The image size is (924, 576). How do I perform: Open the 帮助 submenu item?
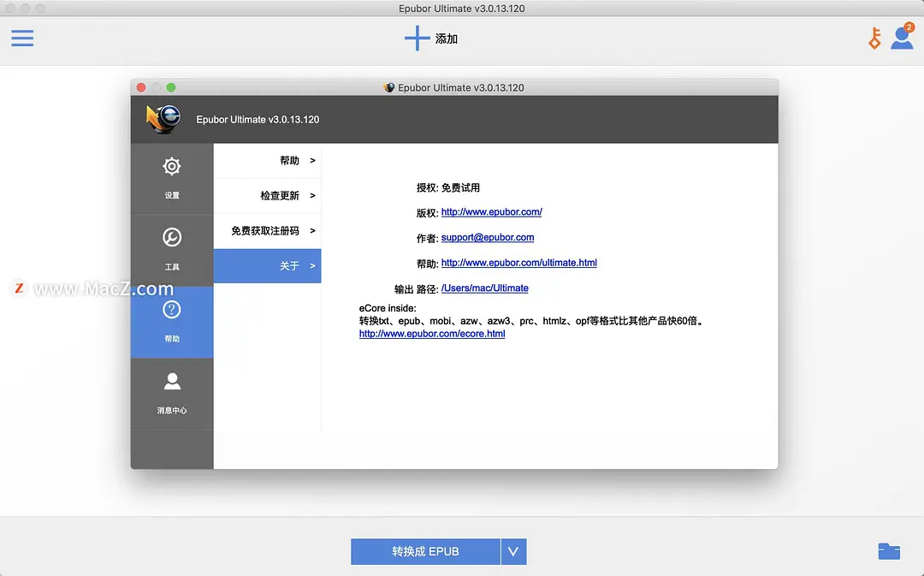point(267,160)
